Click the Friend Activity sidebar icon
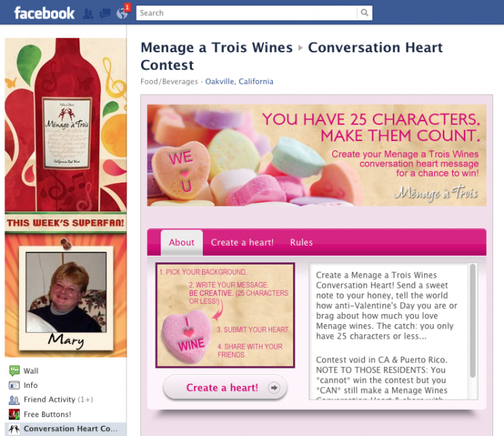 pos(14,400)
